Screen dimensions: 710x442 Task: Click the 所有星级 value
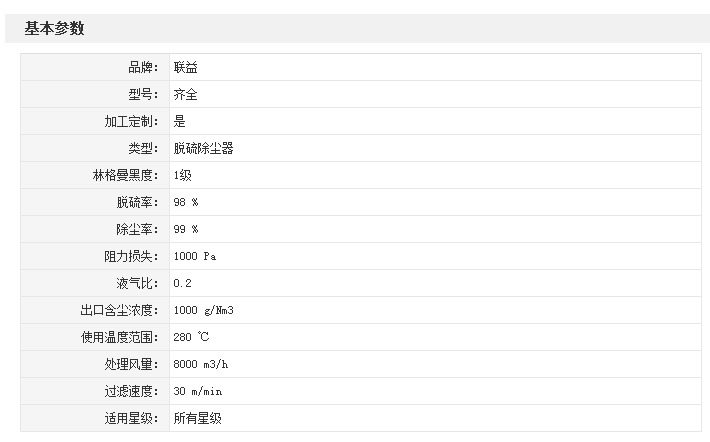197,418
